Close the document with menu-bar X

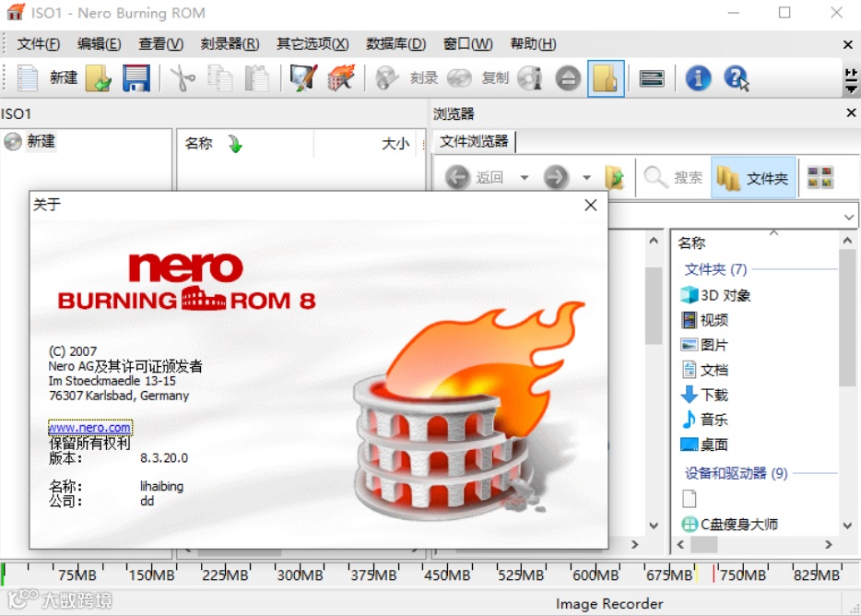[x=848, y=44]
